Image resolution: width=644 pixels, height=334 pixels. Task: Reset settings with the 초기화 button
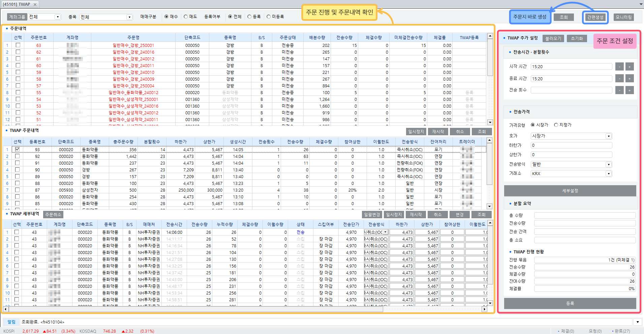tap(577, 38)
